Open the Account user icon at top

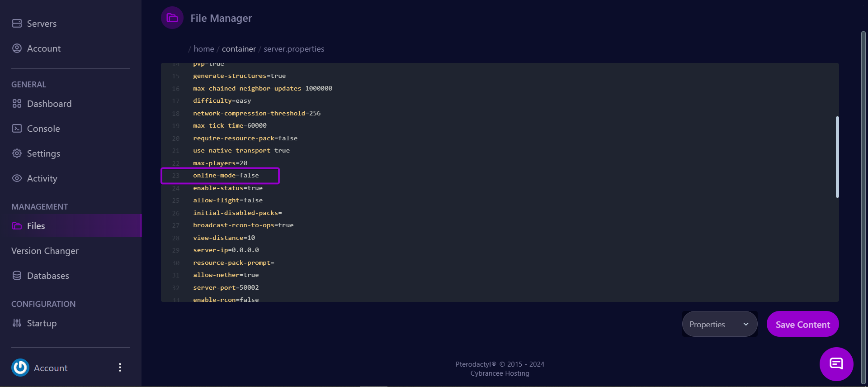tap(17, 48)
